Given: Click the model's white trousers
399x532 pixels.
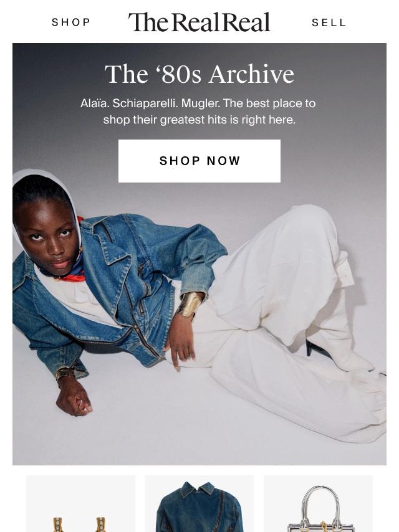Looking at the screenshot, I should point(289,322).
